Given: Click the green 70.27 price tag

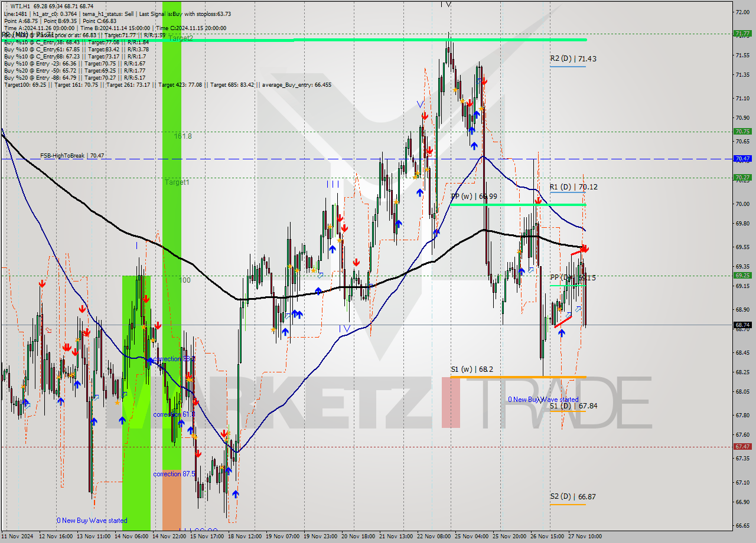Looking at the screenshot, I should point(742,178).
